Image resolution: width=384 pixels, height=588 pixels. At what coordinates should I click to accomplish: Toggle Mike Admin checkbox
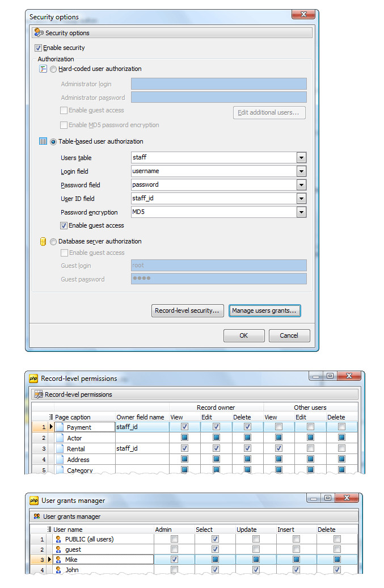[x=174, y=559]
